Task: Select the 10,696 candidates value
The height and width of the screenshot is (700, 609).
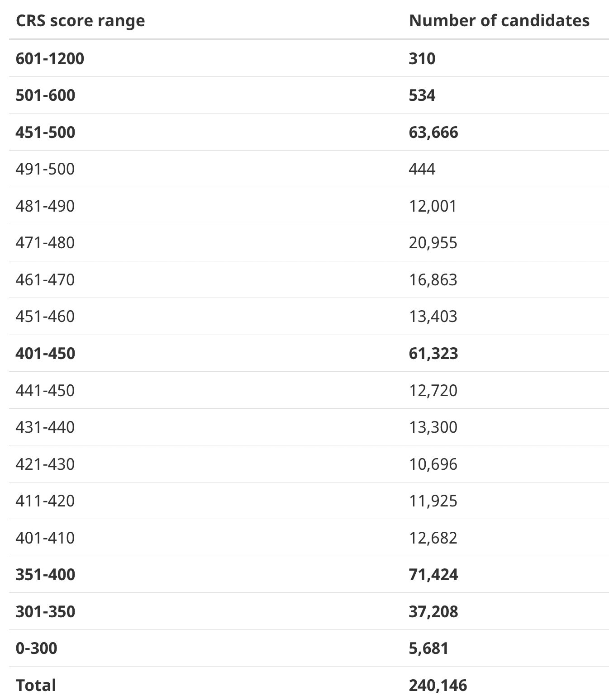Action: [x=433, y=464]
